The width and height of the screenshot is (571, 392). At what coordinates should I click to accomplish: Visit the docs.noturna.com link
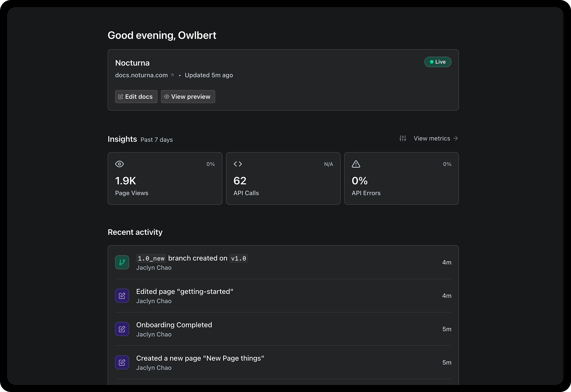pos(141,75)
